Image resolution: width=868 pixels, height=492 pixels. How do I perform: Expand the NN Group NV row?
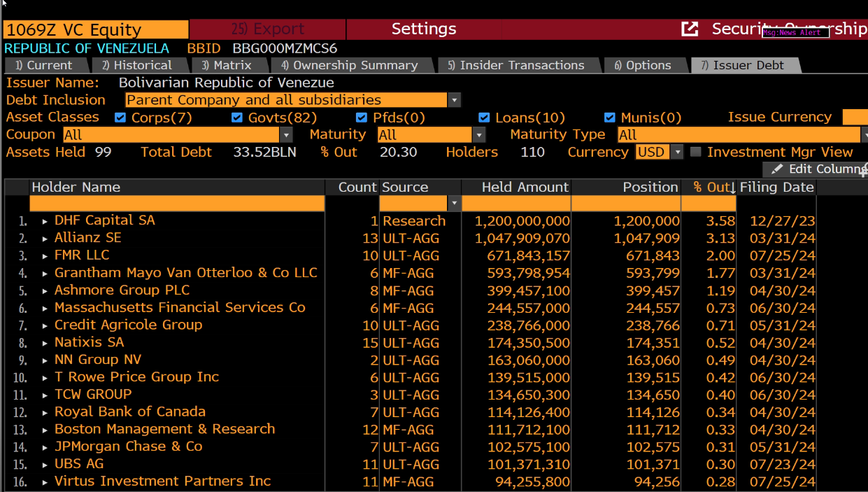[x=45, y=360]
